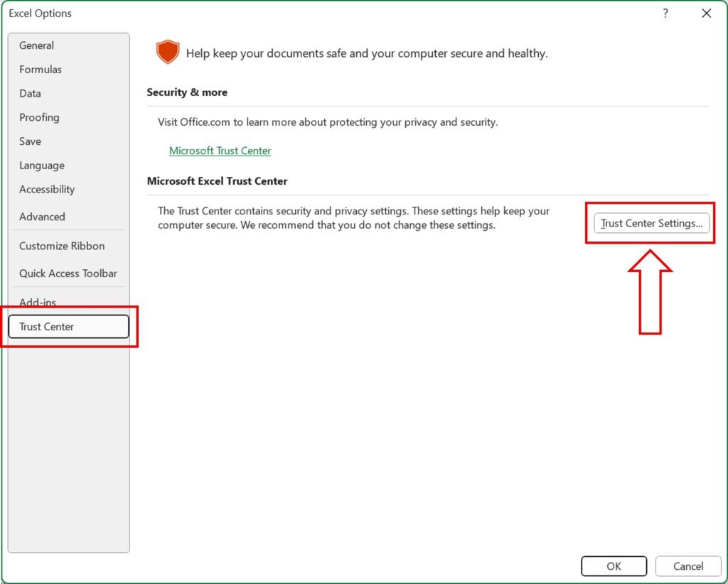Screen dimensions: 728x584
Task: Open the Language settings page
Action: [41, 165]
